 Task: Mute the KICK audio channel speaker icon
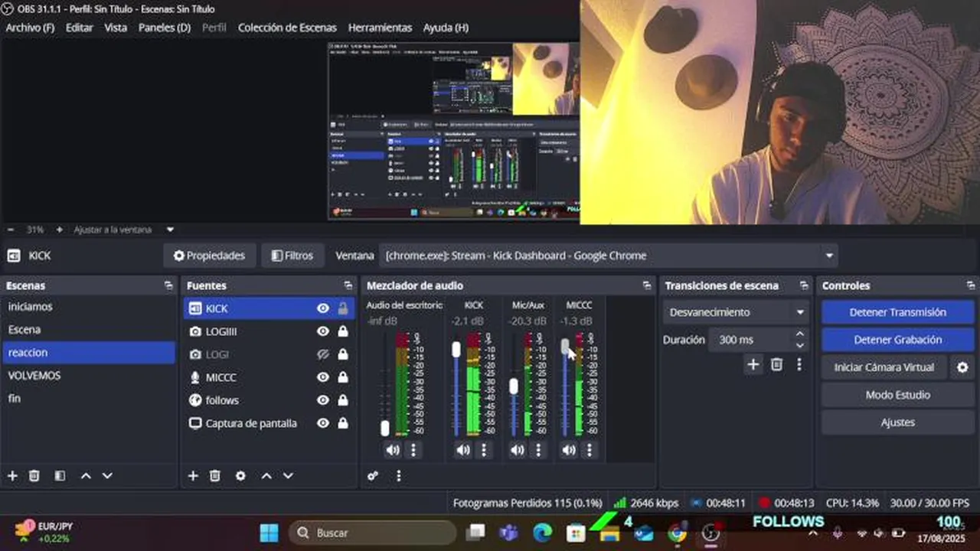click(463, 450)
